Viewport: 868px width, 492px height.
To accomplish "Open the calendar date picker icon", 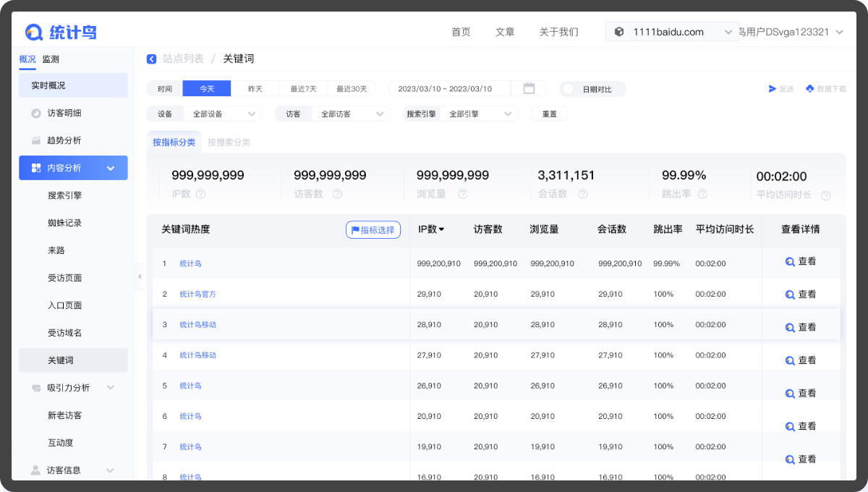I will click(x=529, y=88).
